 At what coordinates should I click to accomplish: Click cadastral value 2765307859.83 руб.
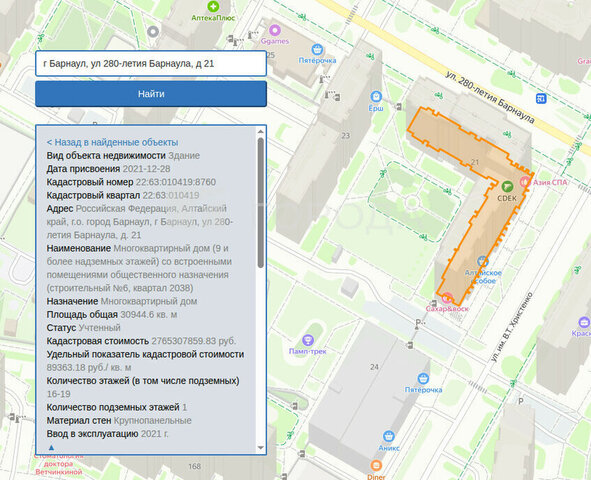click(194, 341)
